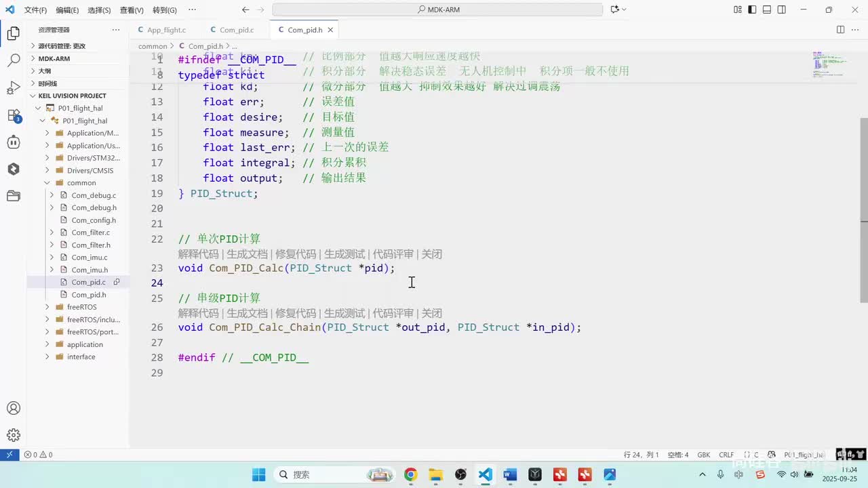The width and height of the screenshot is (868, 488).
Task: Expand the MDK-ARM section
Action: pos(78,58)
